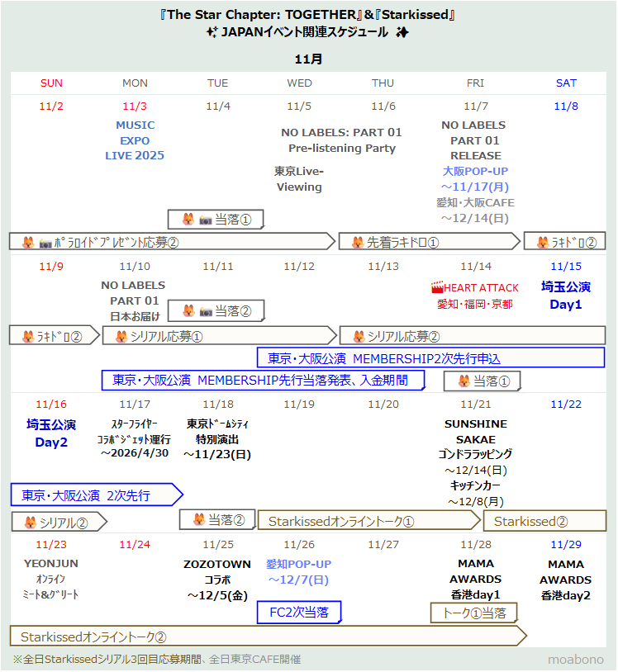Select the 埼玉公演 Day1 entry

(566, 295)
